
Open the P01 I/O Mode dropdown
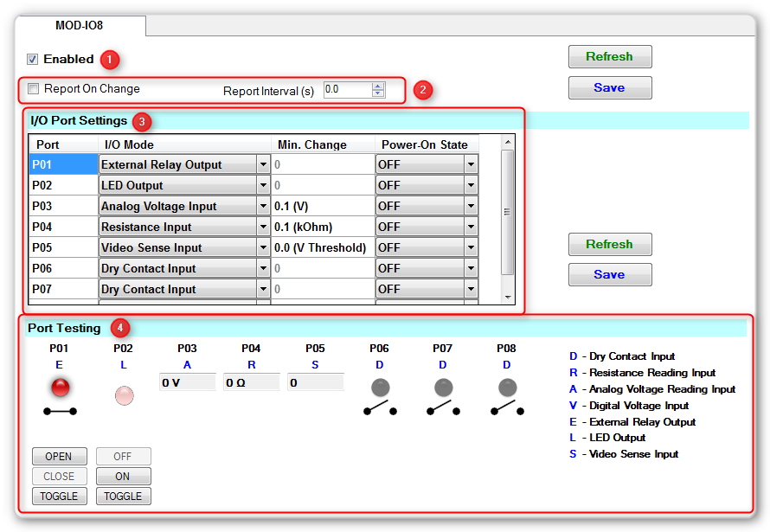263,164
